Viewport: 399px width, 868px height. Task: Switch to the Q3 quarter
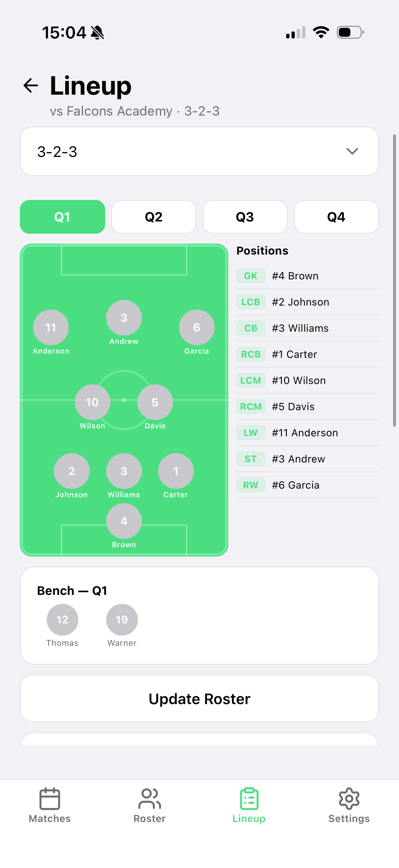click(x=245, y=217)
